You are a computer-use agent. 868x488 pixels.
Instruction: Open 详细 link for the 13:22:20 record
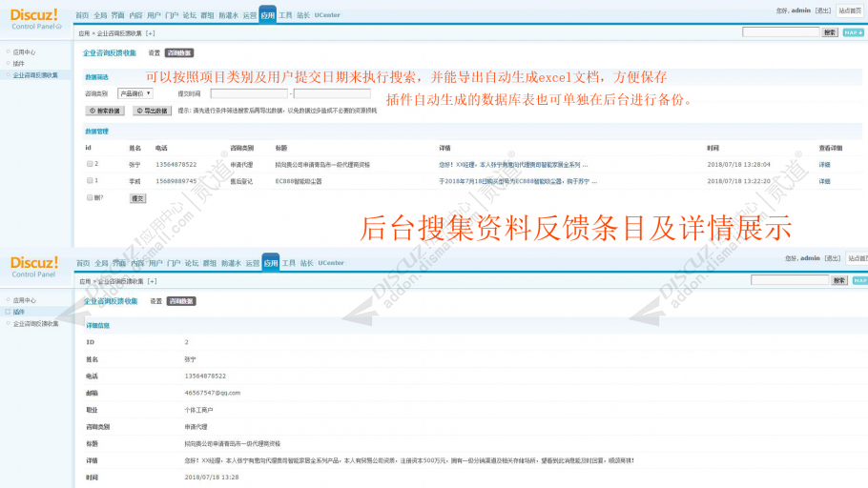click(x=824, y=181)
